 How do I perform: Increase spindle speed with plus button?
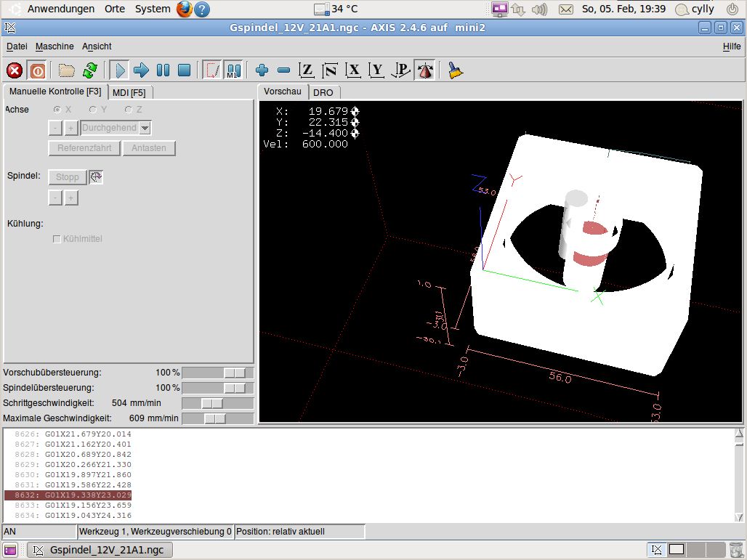point(71,198)
